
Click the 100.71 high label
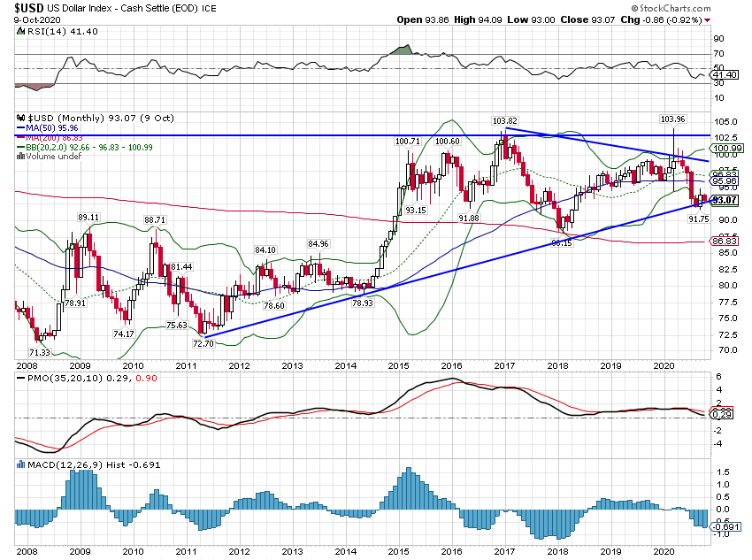pos(407,141)
